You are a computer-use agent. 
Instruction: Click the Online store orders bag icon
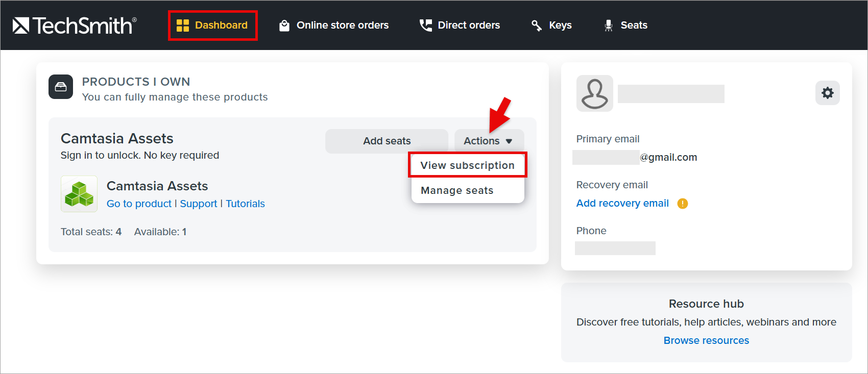tap(284, 26)
